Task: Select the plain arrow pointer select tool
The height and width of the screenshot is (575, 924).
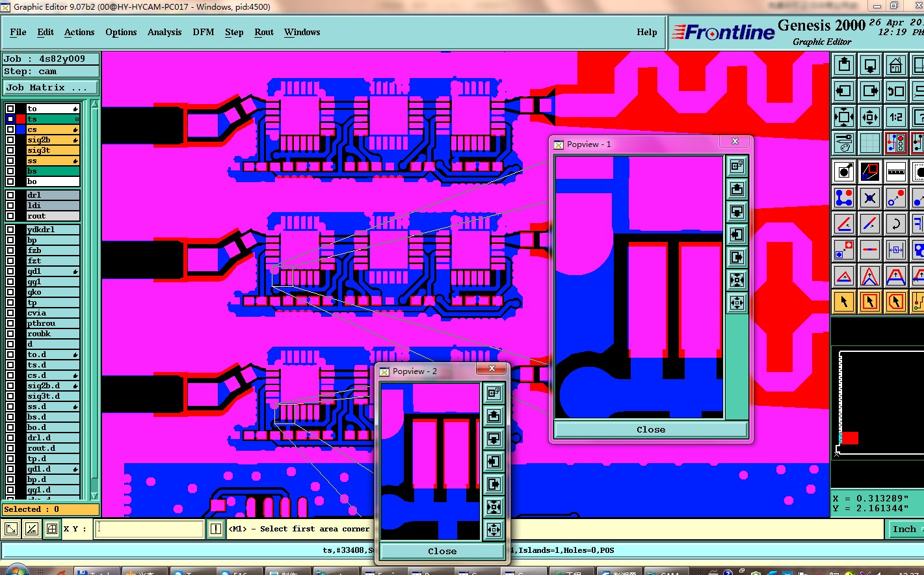Action: point(844,302)
